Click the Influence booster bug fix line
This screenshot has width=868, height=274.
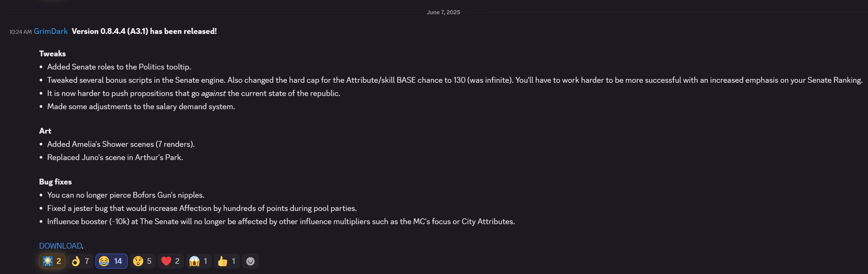tap(281, 221)
